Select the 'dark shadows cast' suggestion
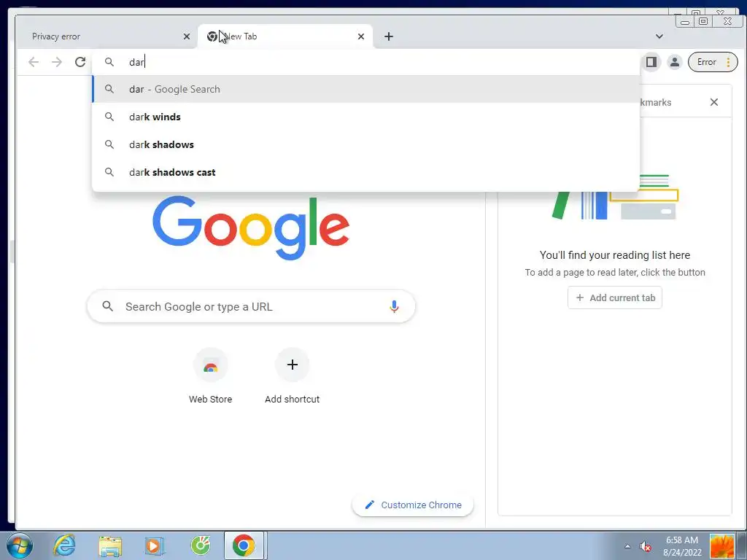This screenshot has height=560, width=747. pos(366,172)
